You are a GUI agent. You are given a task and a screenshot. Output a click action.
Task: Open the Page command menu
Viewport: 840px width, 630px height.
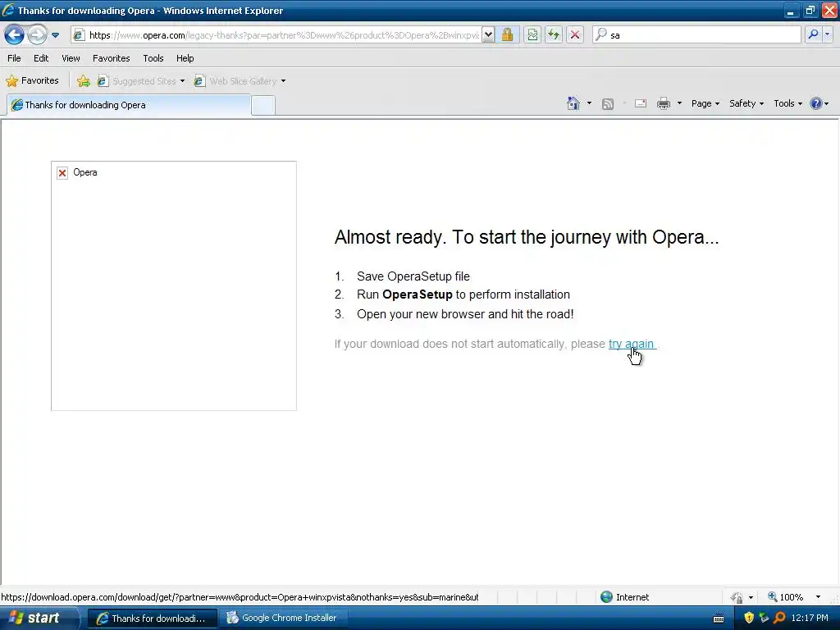(705, 103)
